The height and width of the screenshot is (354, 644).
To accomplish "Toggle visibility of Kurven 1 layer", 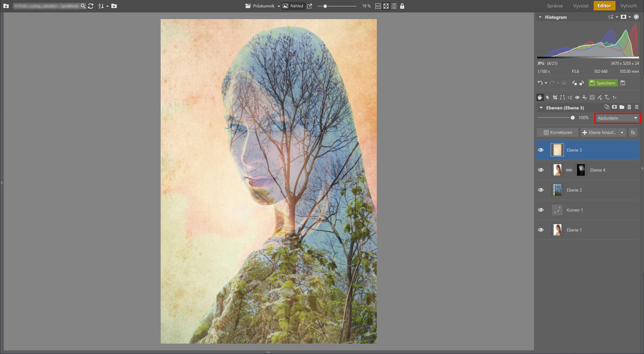I will click(x=541, y=210).
